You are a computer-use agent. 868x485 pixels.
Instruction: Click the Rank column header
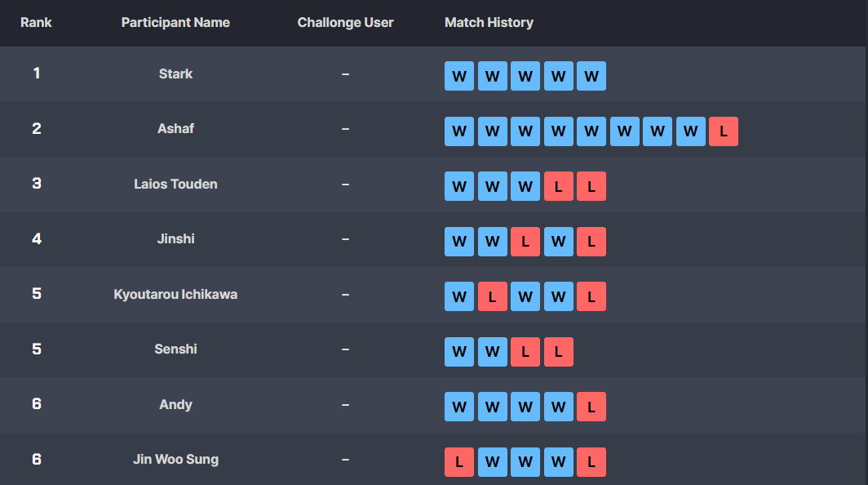[36, 22]
